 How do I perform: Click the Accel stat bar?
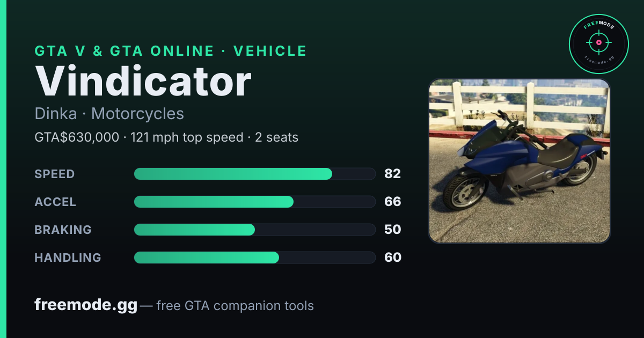coord(254,202)
